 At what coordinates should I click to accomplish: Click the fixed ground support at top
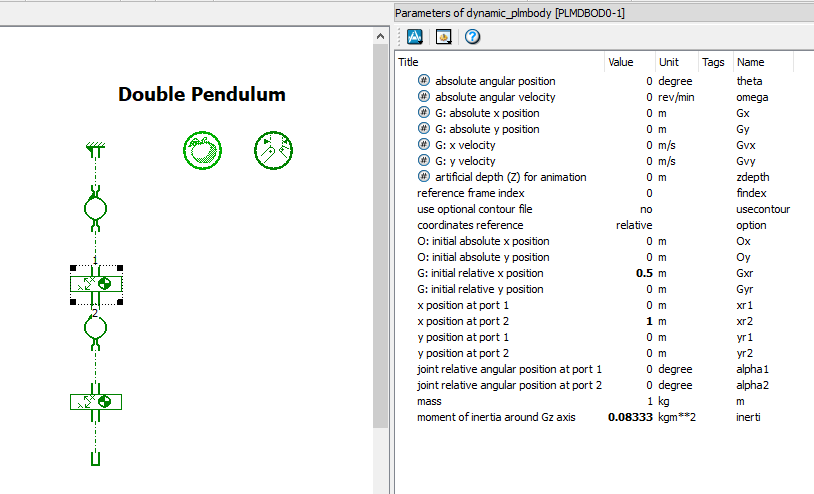point(96,150)
